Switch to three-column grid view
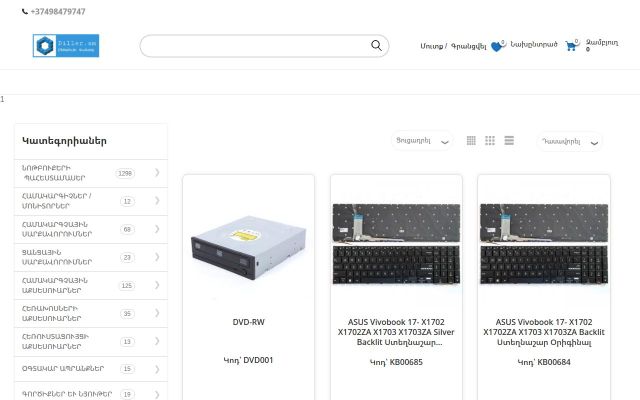This screenshot has height=400, width=640. (x=490, y=140)
